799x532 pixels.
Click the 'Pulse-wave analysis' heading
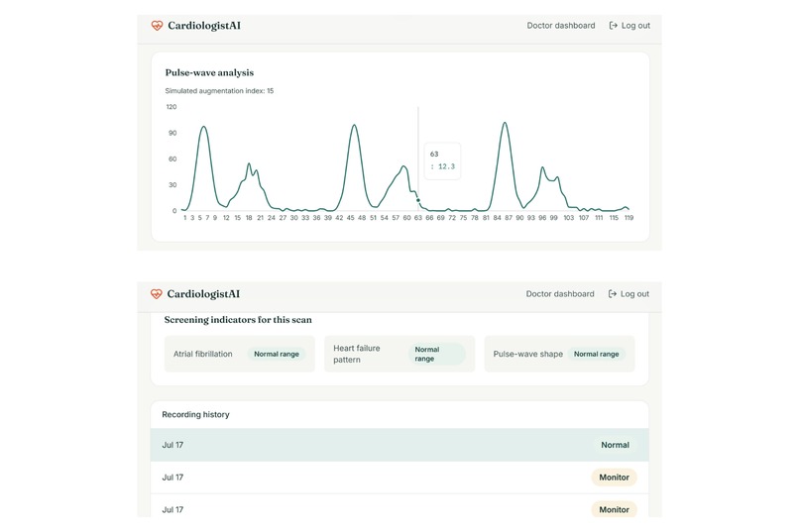pos(209,72)
